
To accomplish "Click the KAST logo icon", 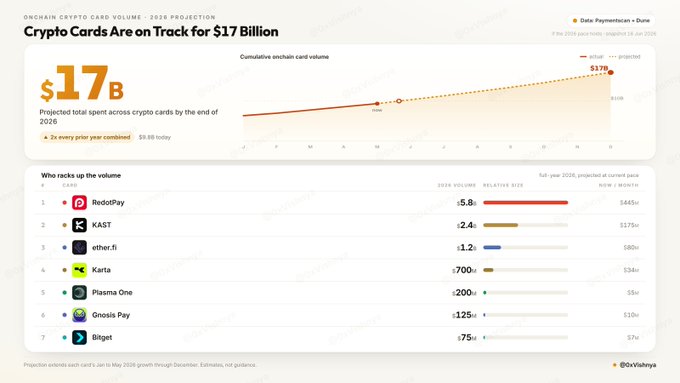I will click(79, 225).
